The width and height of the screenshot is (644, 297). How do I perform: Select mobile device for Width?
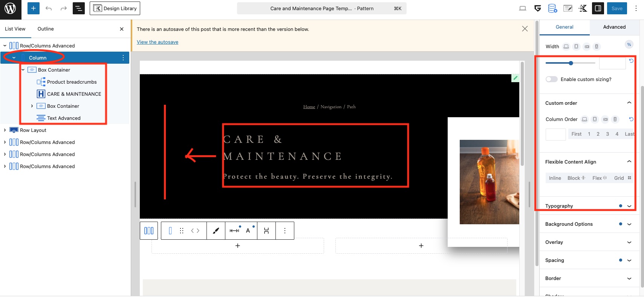coord(597,47)
